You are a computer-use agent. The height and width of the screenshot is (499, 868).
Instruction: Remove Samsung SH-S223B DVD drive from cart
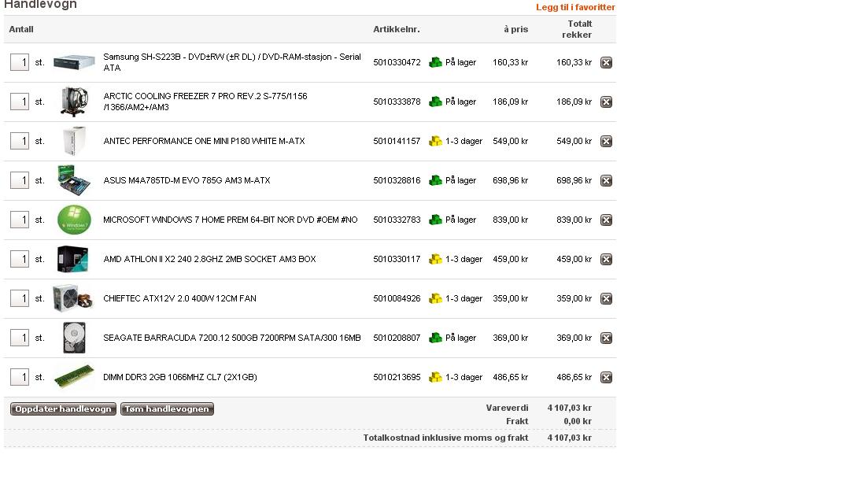(606, 63)
